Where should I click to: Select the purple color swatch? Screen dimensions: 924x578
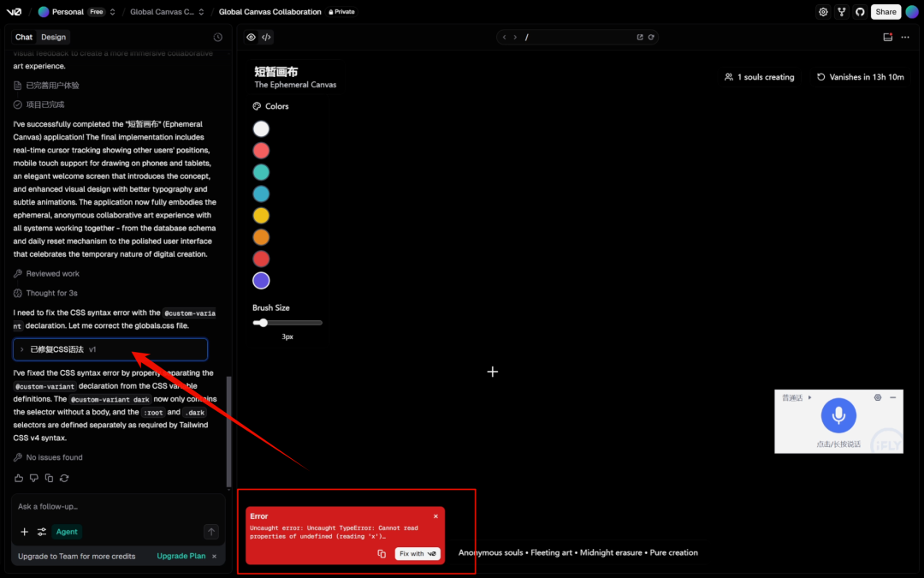click(x=261, y=281)
